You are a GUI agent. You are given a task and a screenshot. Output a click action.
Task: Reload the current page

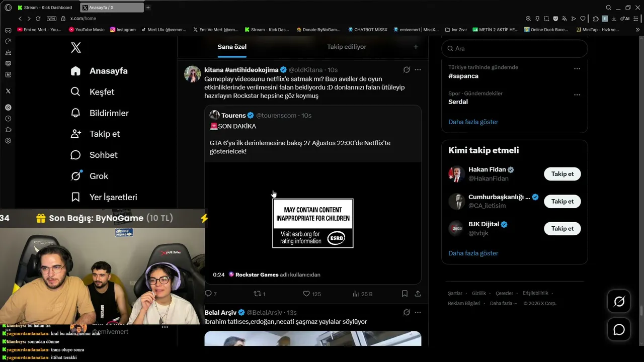point(38,19)
